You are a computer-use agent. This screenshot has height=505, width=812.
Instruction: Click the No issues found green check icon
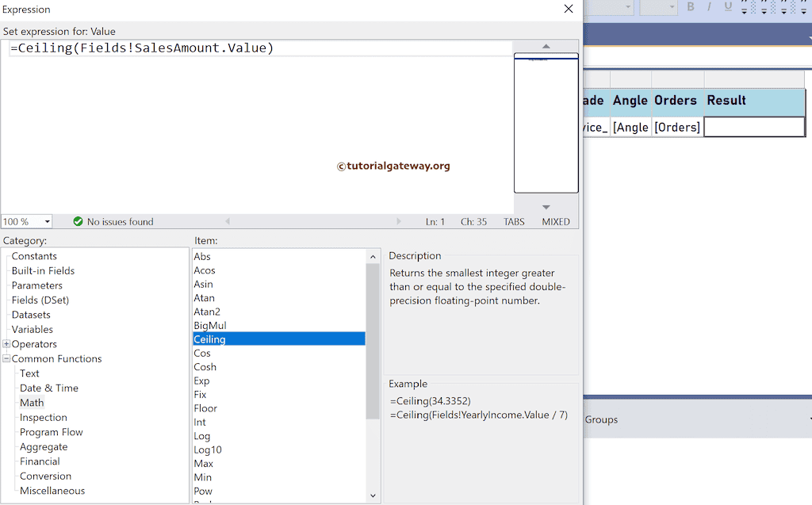78,222
